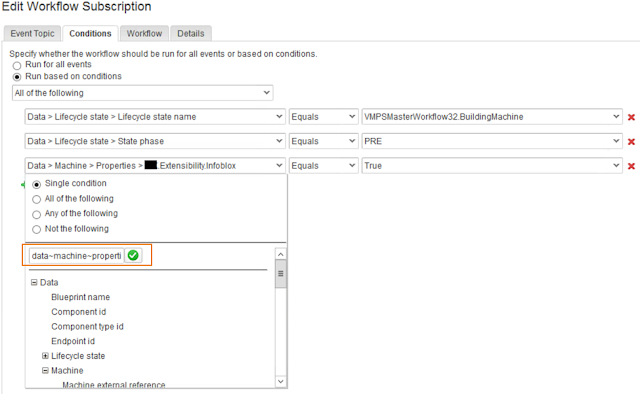Select Machine external reference tree item
This screenshot has width=640, height=394.
[114, 385]
